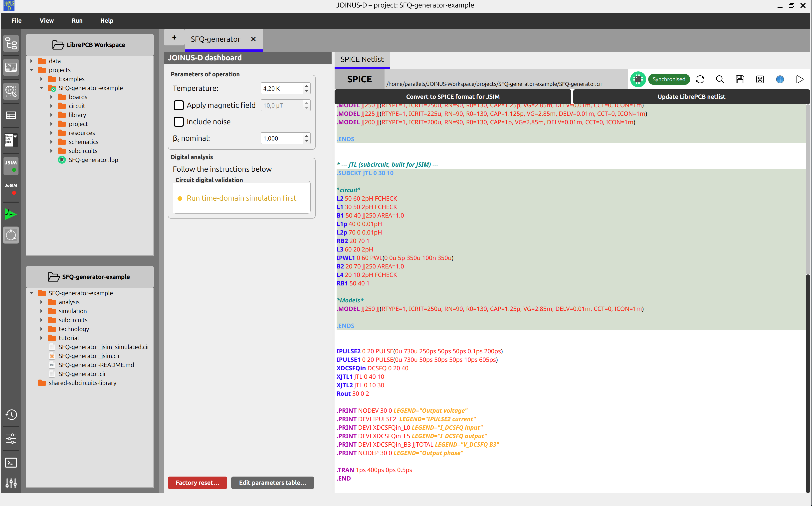Click Update LibrePCB netlist button

691,97
